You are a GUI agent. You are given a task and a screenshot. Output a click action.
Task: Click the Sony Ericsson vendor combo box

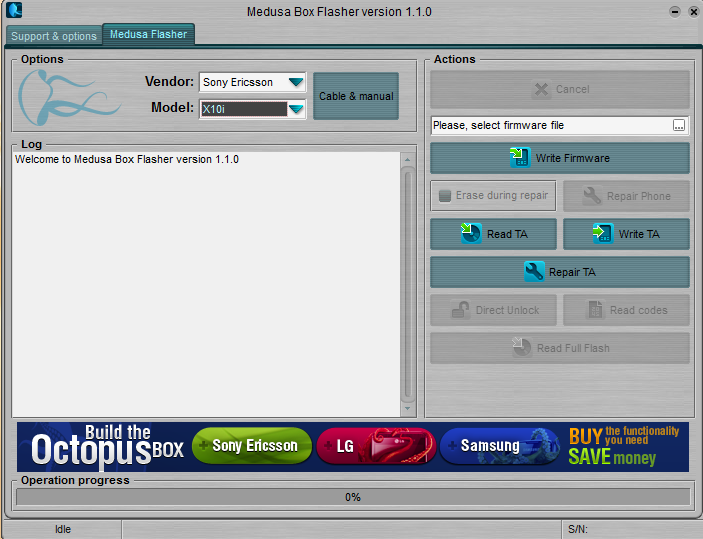point(253,82)
